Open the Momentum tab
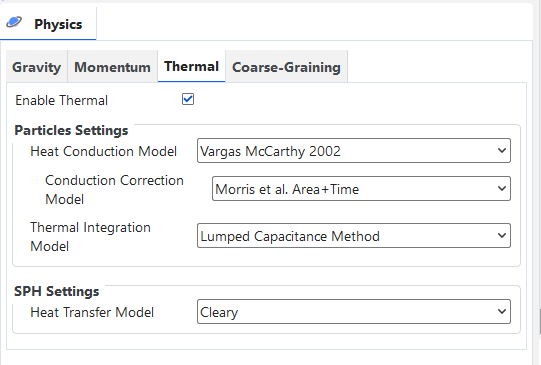The image size is (541, 365). point(112,67)
